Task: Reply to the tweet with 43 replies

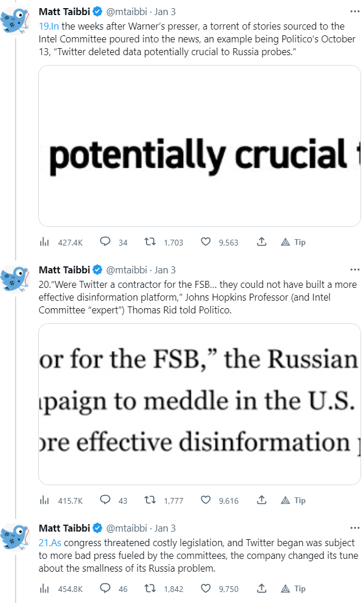Action: tap(105, 500)
